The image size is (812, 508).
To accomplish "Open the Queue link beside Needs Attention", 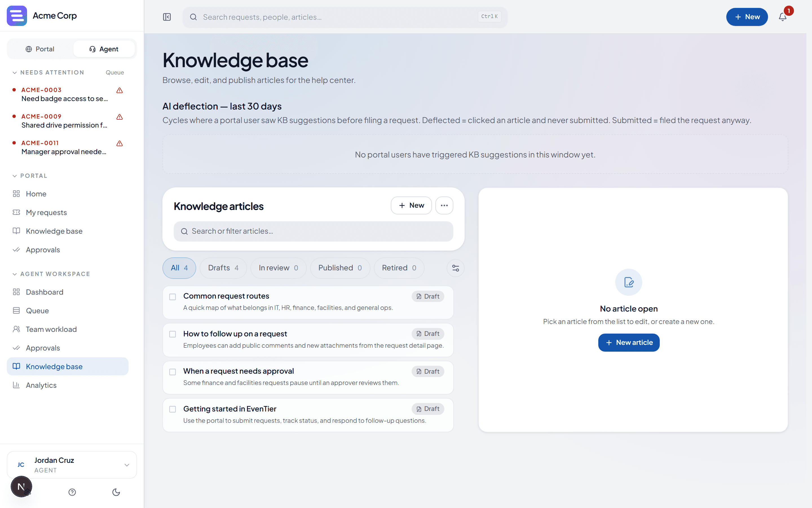I will coord(115,73).
